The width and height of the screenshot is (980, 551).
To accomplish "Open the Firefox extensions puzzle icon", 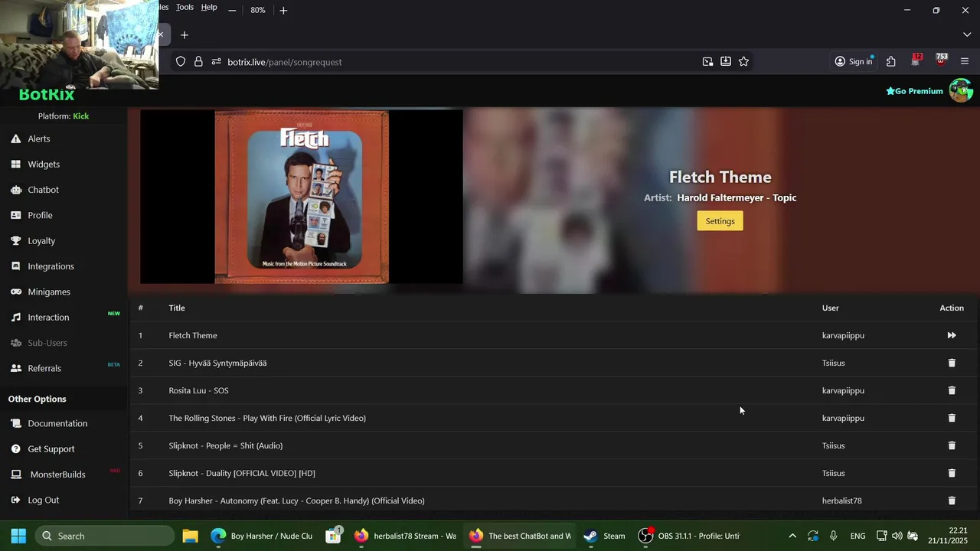I will pyautogui.click(x=891, y=62).
